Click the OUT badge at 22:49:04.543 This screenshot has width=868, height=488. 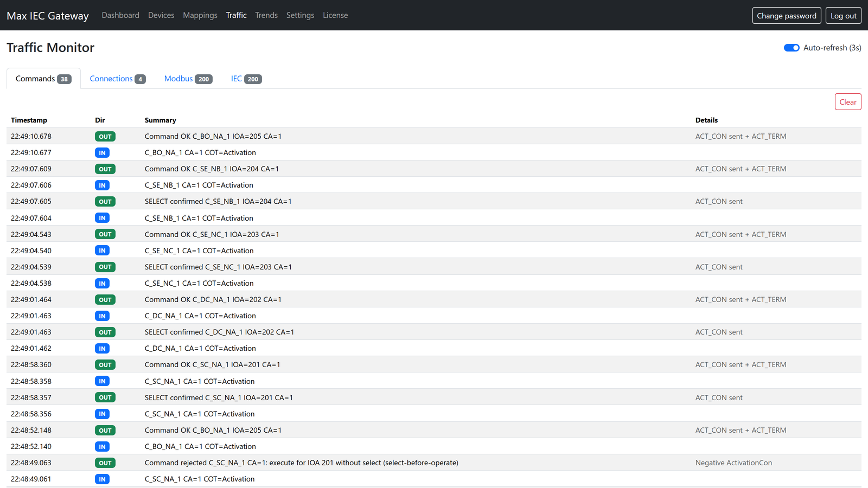pyautogui.click(x=105, y=234)
